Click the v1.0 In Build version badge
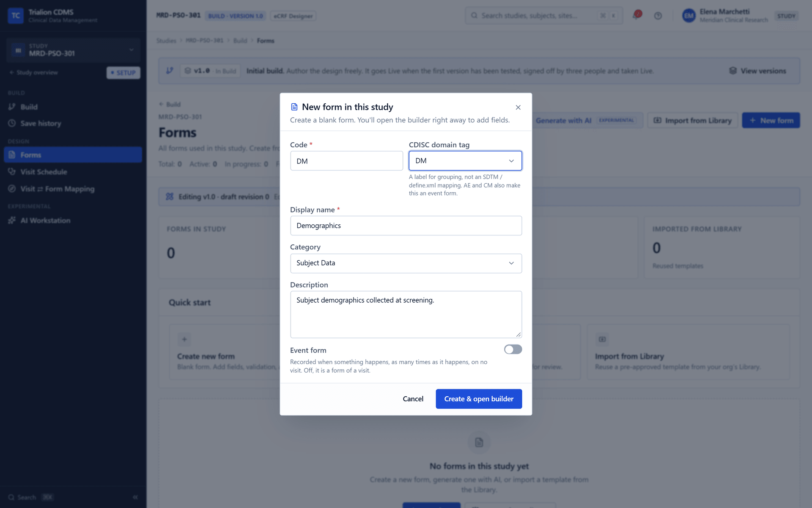This screenshot has width=812, height=508. pos(210,71)
